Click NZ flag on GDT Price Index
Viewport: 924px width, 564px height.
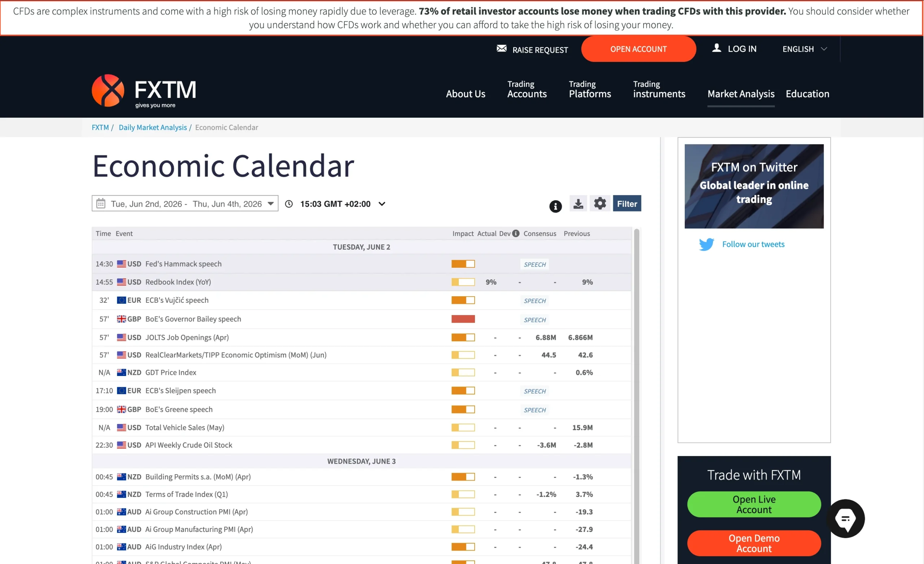click(121, 372)
